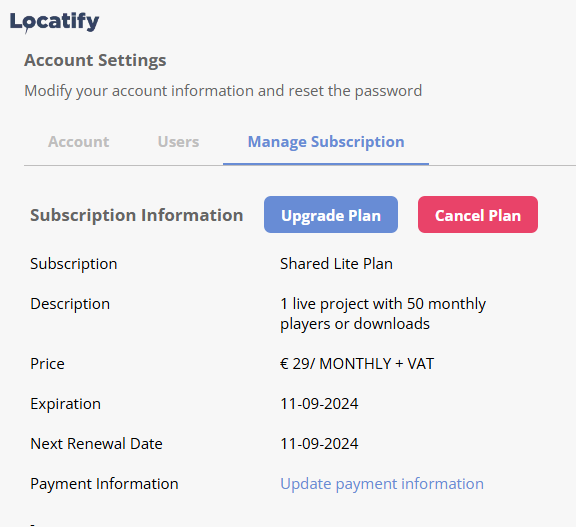576x527 pixels.
Task: Click the Locatify logo
Action: (54, 22)
